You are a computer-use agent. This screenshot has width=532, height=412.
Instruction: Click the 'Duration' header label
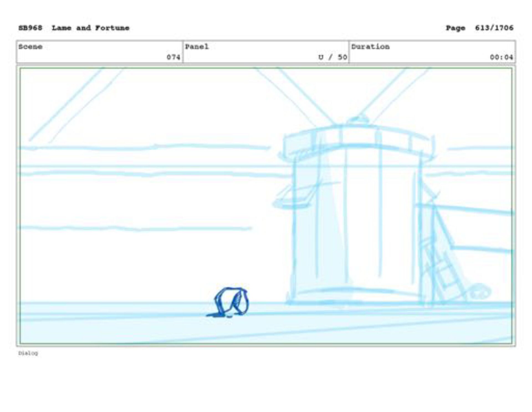(370, 47)
